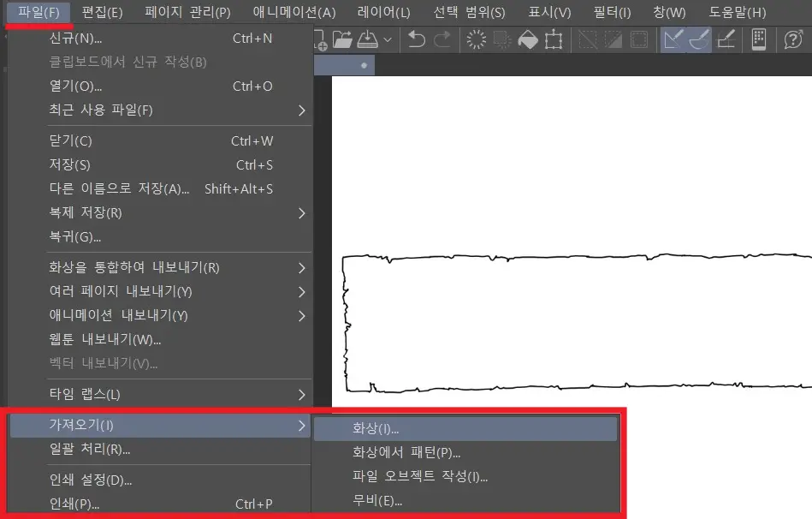Click Print (인쇄) menu entry

pyautogui.click(x=74, y=504)
